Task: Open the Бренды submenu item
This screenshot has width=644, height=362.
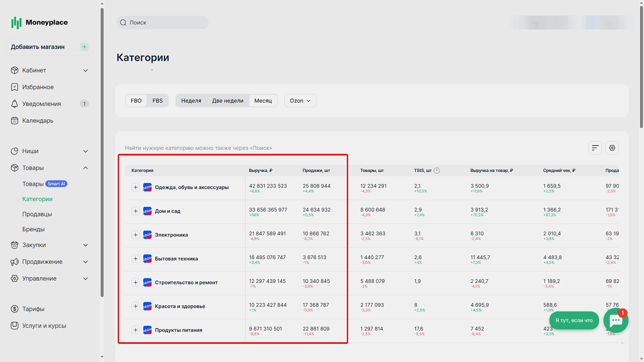Action: [x=33, y=229]
